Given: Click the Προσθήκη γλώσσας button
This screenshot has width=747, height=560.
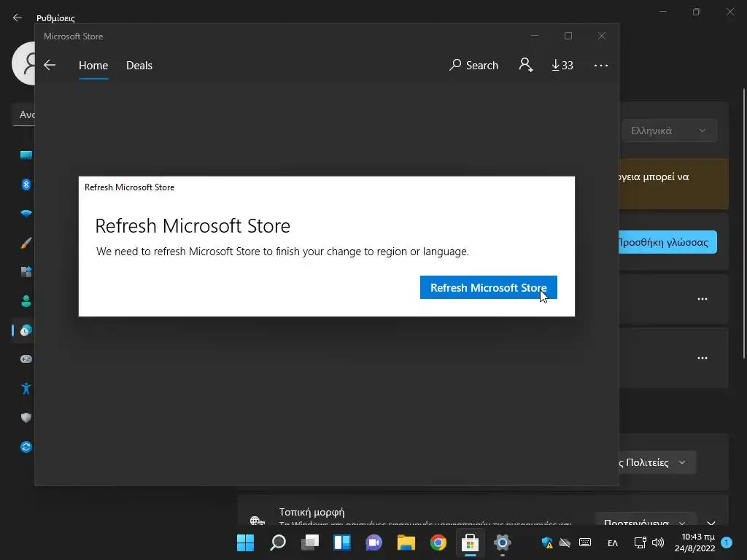Looking at the screenshot, I should [x=667, y=242].
